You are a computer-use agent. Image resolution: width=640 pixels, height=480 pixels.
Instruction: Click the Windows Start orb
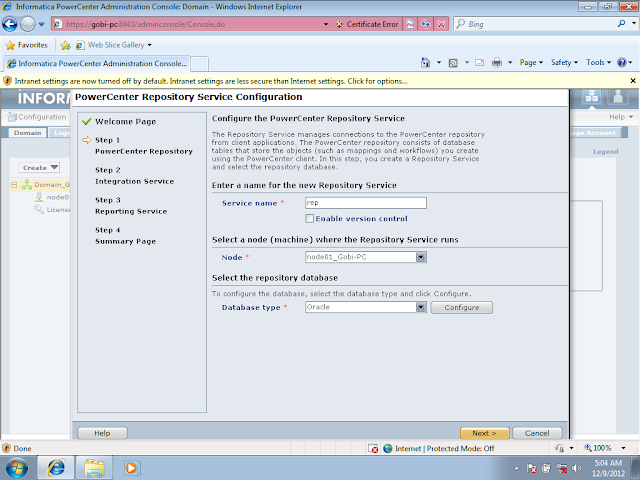click(16, 468)
